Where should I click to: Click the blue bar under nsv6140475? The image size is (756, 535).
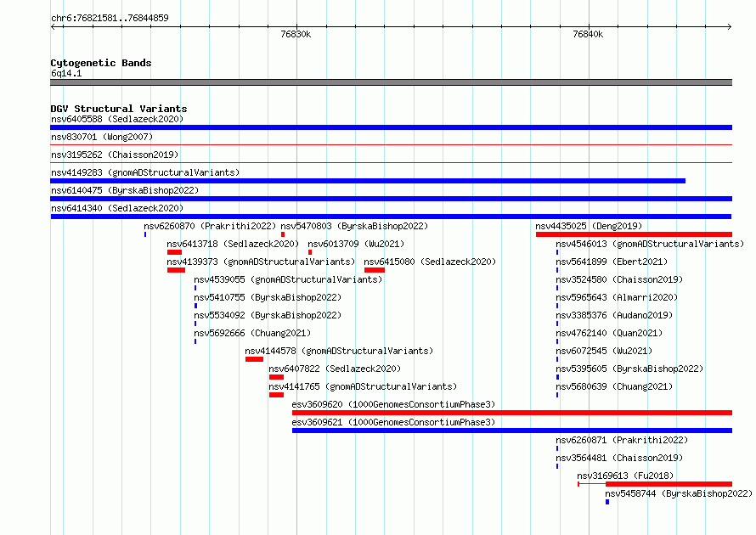(x=391, y=199)
